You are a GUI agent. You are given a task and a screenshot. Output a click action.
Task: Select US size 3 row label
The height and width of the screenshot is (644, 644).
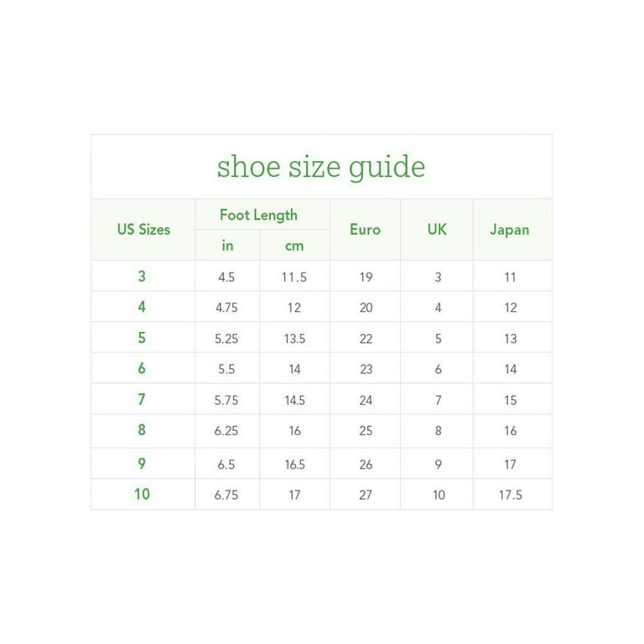142,276
